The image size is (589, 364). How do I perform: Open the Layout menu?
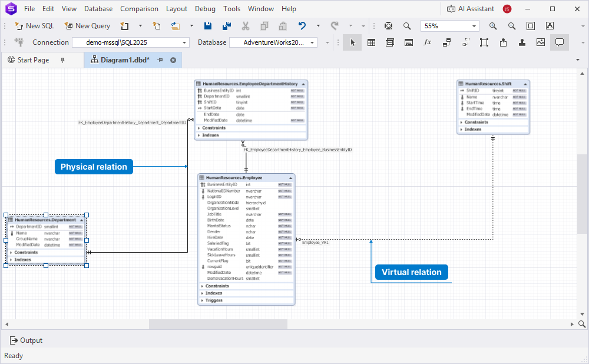[x=177, y=9]
